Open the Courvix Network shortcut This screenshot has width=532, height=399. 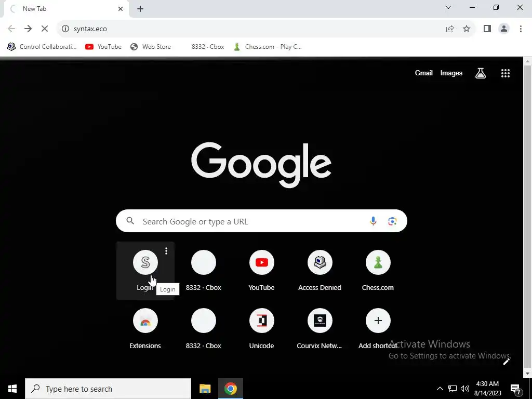(x=320, y=329)
